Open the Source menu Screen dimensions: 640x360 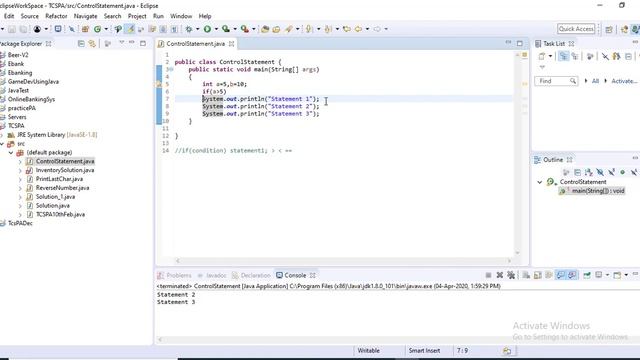[x=30, y=16]
